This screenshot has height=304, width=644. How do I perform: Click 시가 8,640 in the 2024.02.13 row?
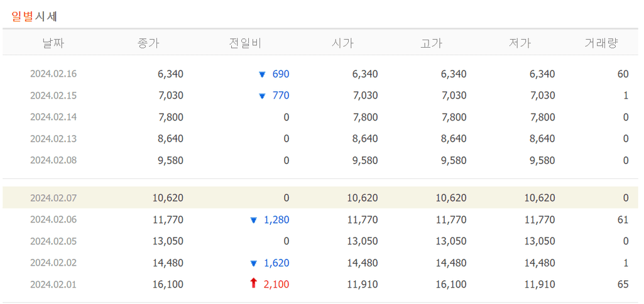click(x=365, y=138)
